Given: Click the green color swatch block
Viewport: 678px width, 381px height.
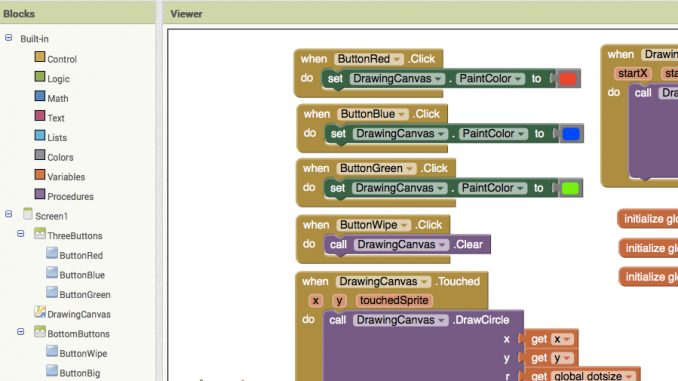Looking at the screenshot, I should (x=570, y=188).
